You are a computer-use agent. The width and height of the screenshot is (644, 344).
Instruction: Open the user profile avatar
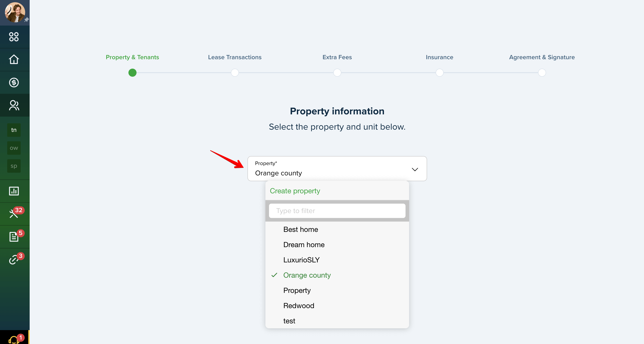pos(15,12)
